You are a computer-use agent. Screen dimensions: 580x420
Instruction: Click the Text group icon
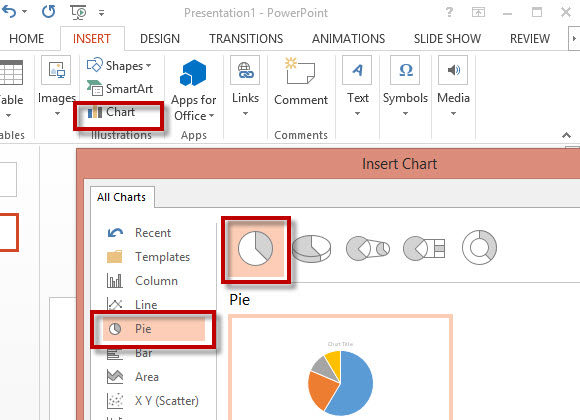tap(357, 70)
